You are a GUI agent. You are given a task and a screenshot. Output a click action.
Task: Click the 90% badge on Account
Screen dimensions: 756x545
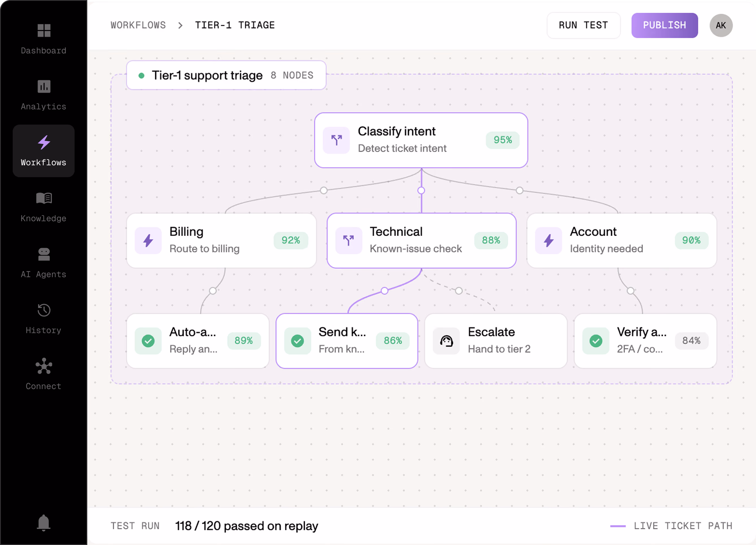[x=691, y=240]
